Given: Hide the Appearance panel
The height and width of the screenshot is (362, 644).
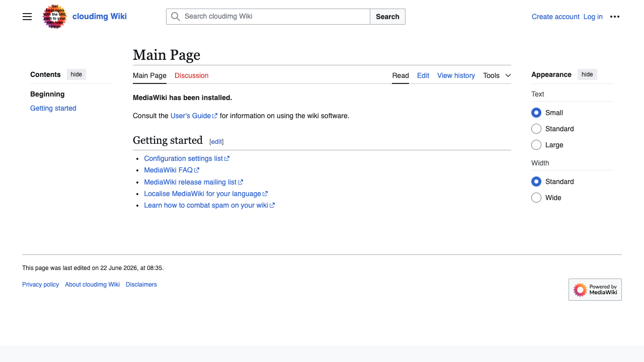Looking at the screenshot, I should [587, 74].
